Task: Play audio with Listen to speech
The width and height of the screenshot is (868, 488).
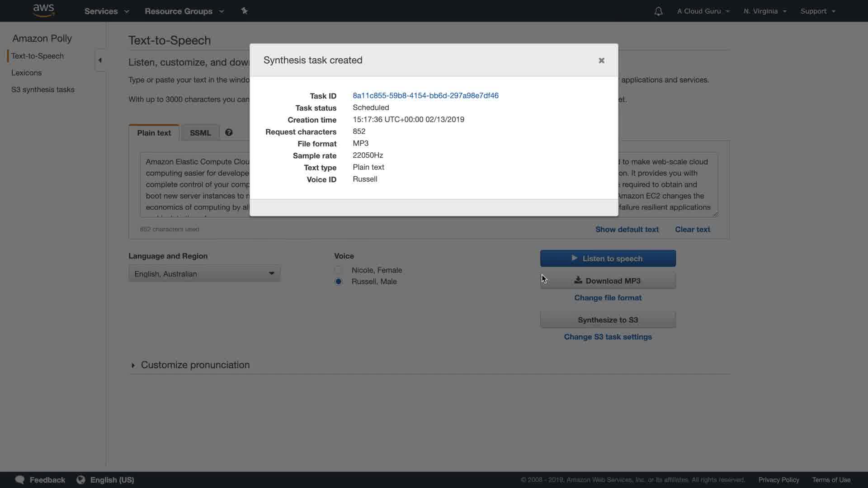Action: pos(608,258)
